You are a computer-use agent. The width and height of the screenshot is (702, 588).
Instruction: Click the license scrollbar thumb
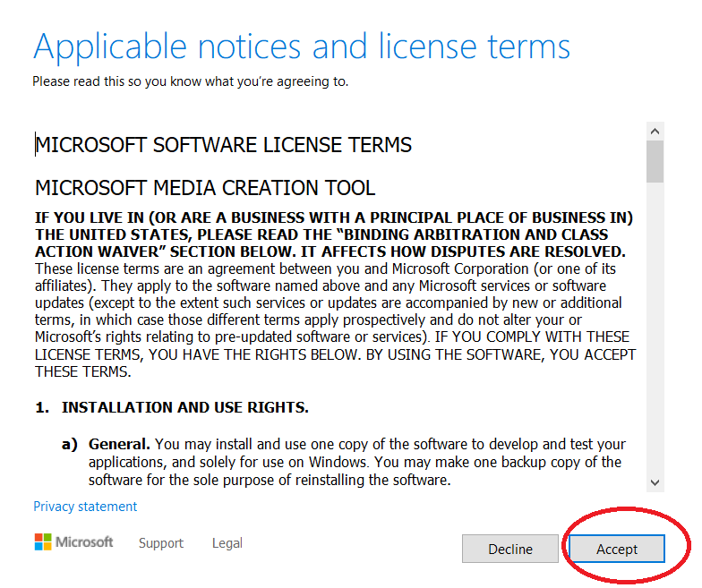(655, 161)
